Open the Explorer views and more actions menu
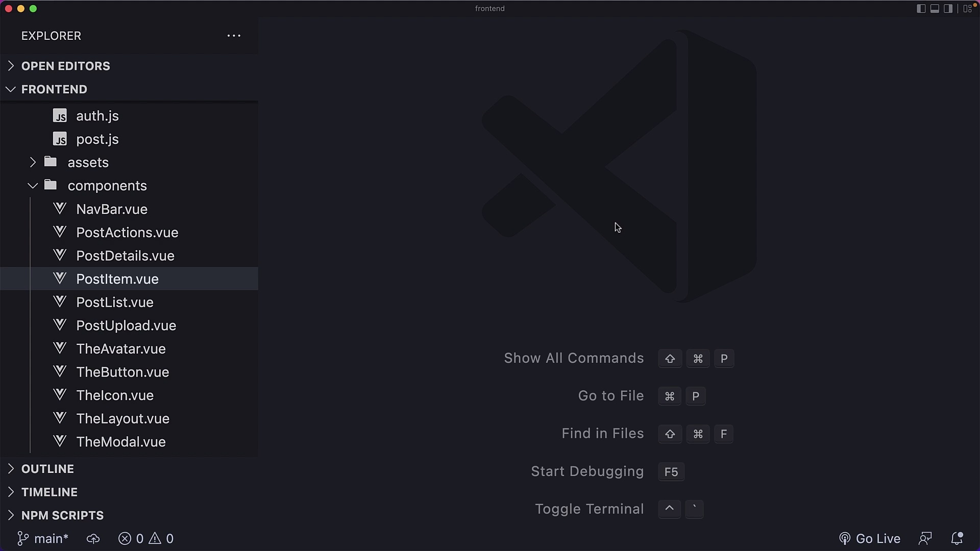980x551 pixels. (x=234, y=36)
